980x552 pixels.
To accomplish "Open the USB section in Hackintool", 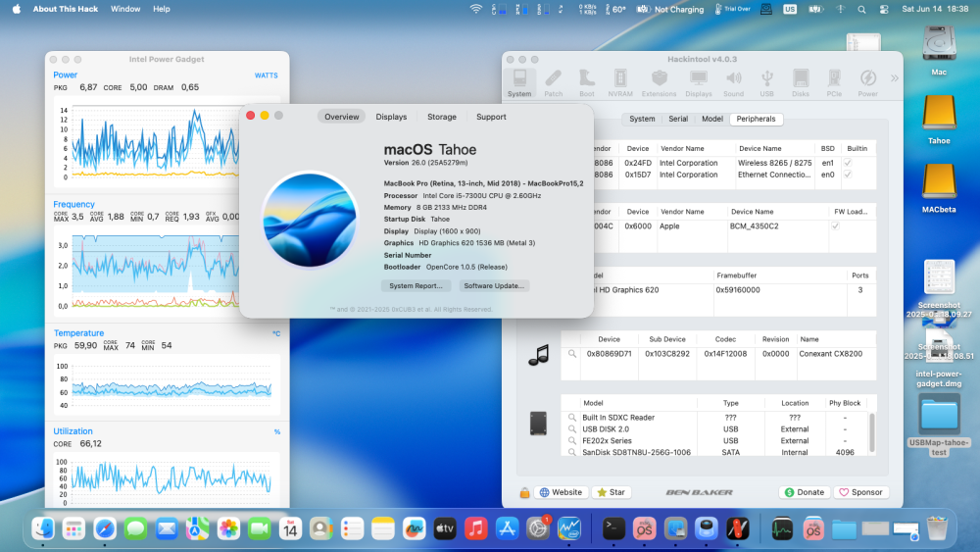I will (767, 82).
